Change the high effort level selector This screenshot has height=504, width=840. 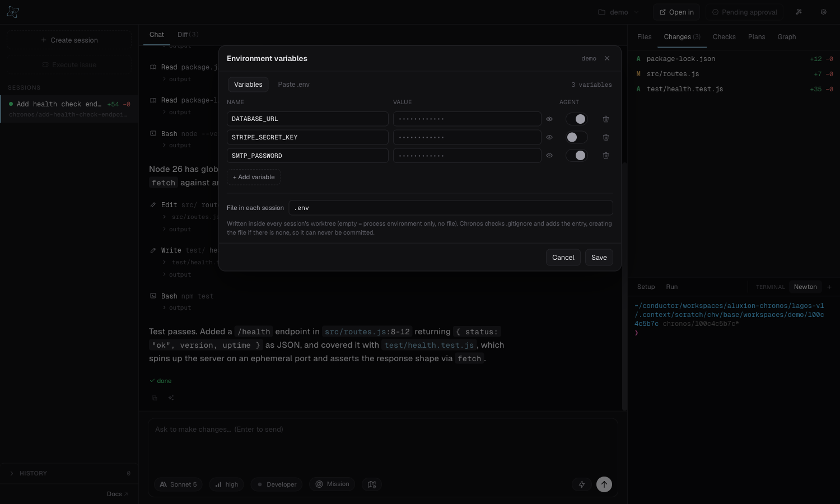click(x=227, y=484)
